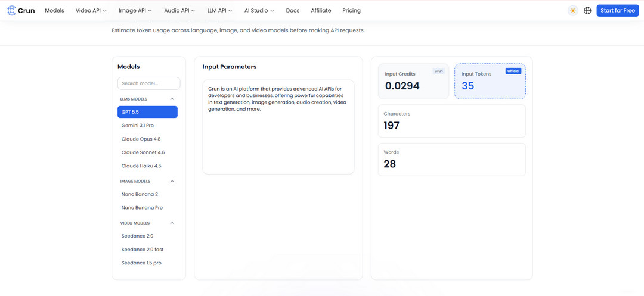Click the Input Parameters heading
Image resolution: width=644 pixels, height=296 pixels.
230,67
